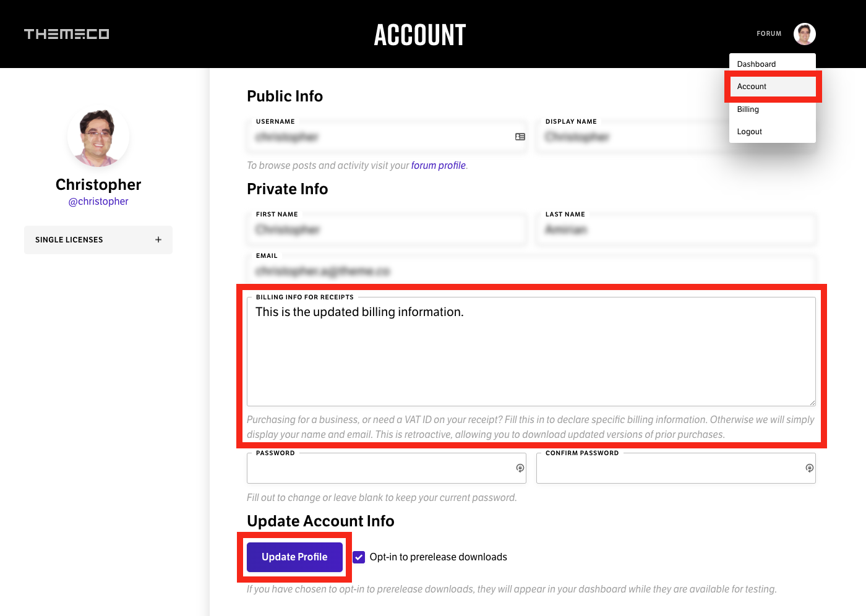Choose Billing from the account menu
The height and width of the screenshot is (616, 866).
pyautogui.click(x=748, y=109)
